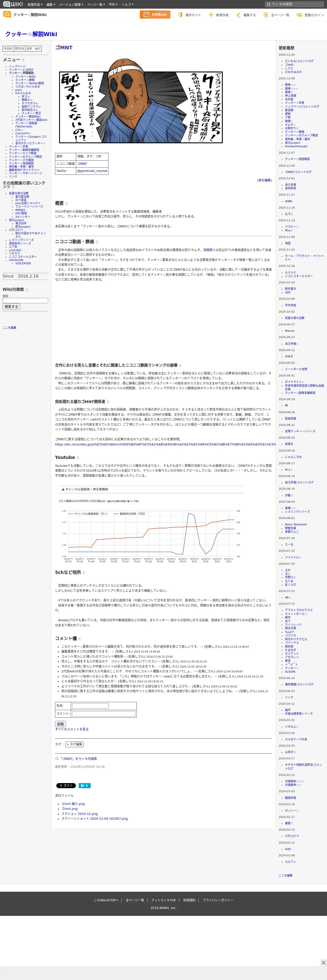The height and width of the screenshot is (980, 327).
Task: Click the @WIKI logo in top bar
Action: [12, 4]
